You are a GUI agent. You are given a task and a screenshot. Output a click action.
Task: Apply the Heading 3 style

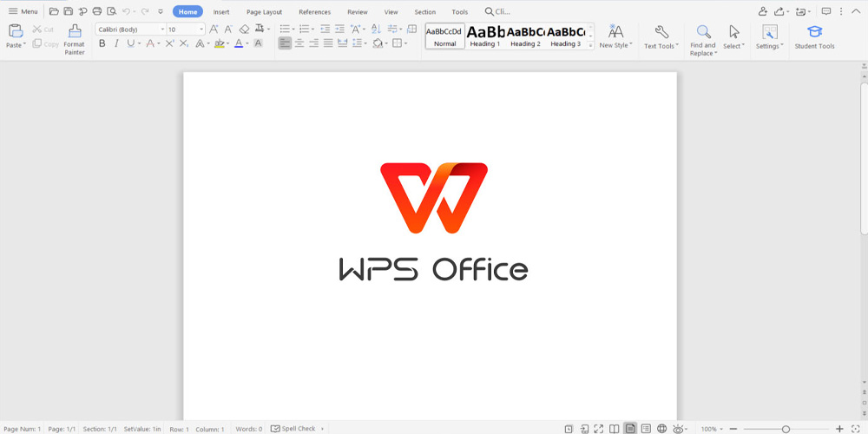566,36
